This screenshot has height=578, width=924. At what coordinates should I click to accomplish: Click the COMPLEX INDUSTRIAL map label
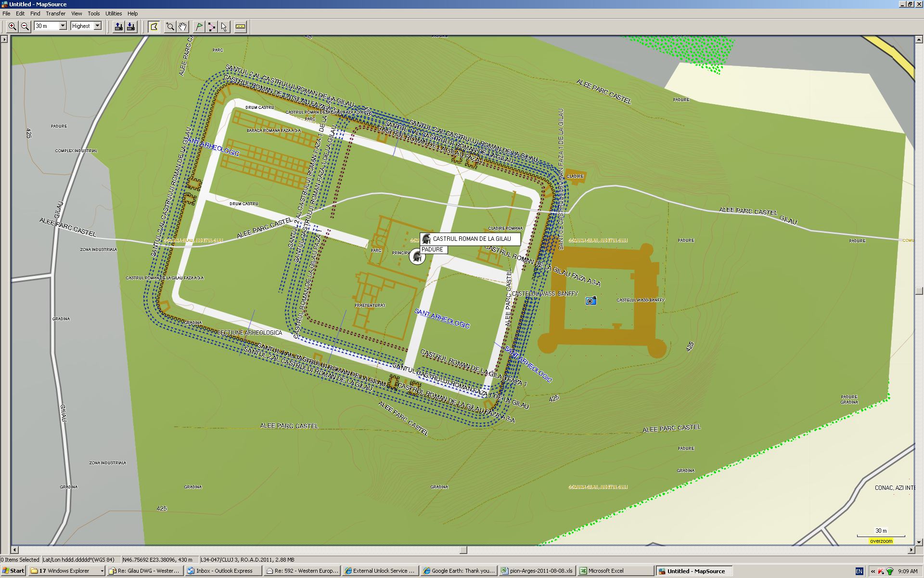tap(76, 151)
